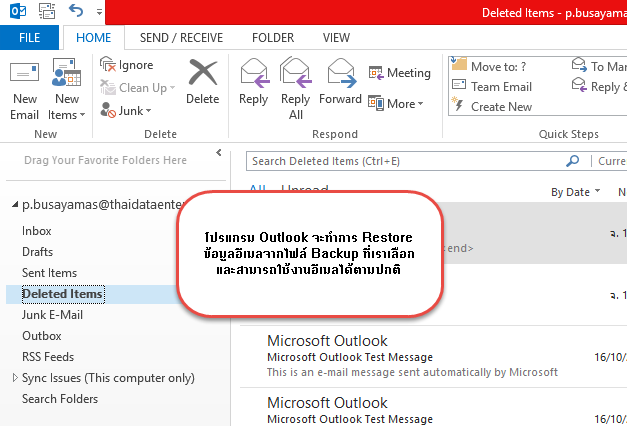Click the Forward envelope icon
Viewport: 627px width, 426px height.
coord(341,73)
